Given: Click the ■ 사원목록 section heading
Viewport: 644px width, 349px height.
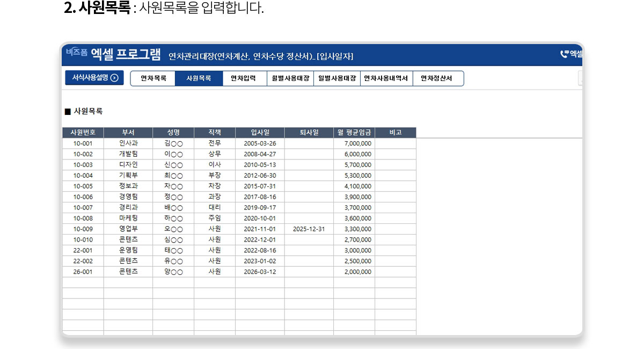Looking at the screenshot, I should (x=84, y=112).
